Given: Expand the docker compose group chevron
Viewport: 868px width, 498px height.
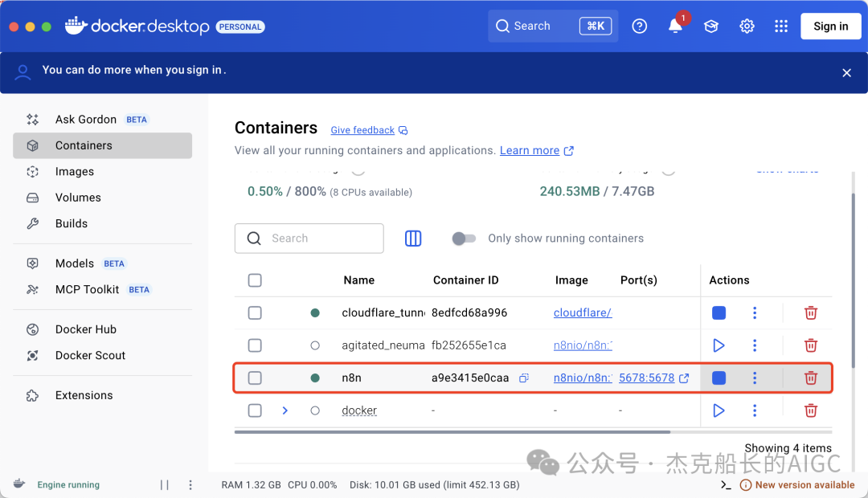Looking at the screenshot, I should click(x=285, y=410).
